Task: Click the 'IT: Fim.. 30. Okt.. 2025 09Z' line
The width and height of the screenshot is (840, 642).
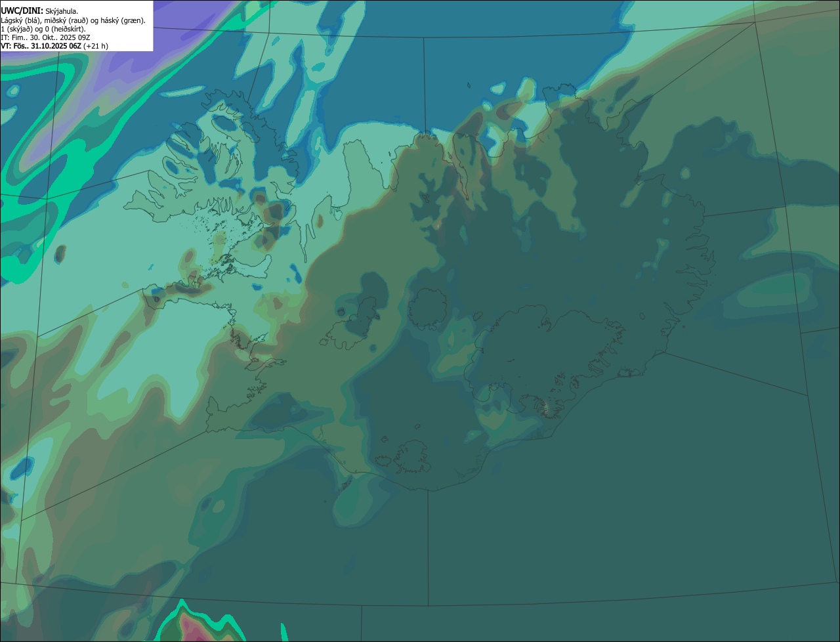Action: pyautogui.click(x=45, y=37)
